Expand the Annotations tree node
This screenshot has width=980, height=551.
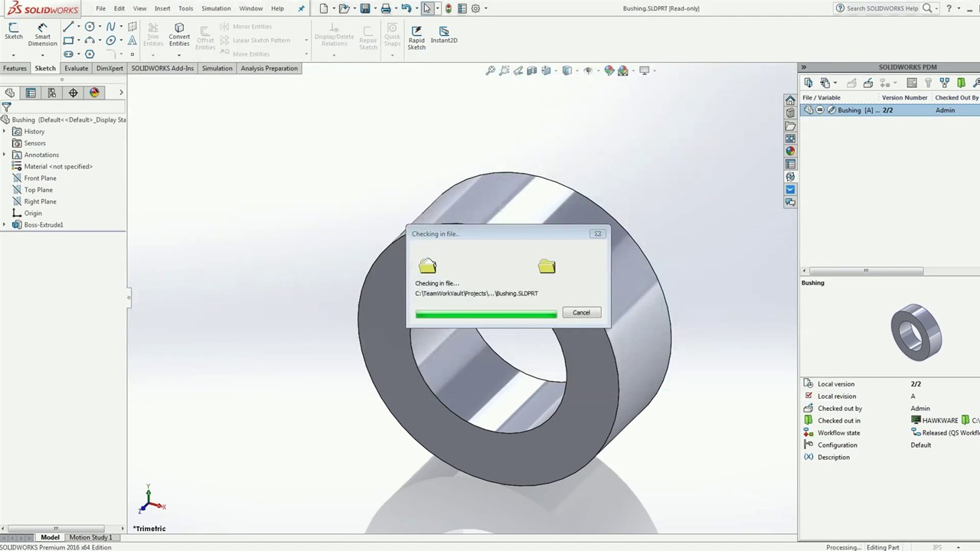[x=5, y=155]
